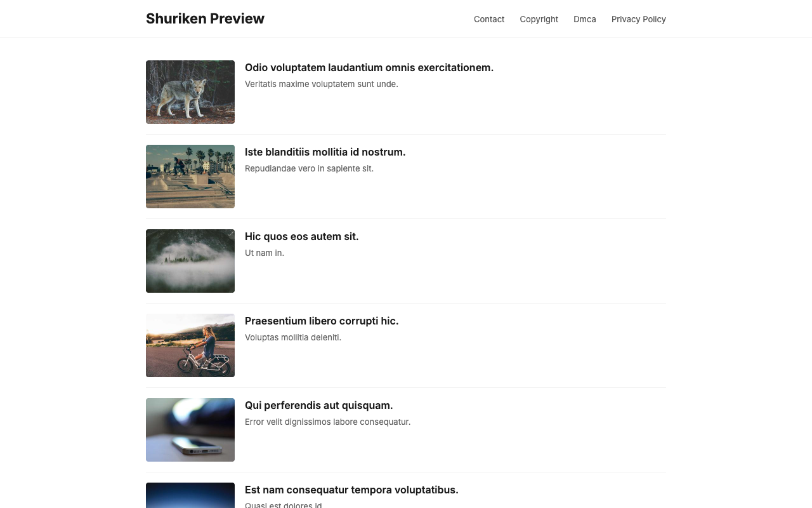This screenshot has width=812, height=508.
Task: Open the smartphone close-up thumbnail
Action: pos(190,430)
